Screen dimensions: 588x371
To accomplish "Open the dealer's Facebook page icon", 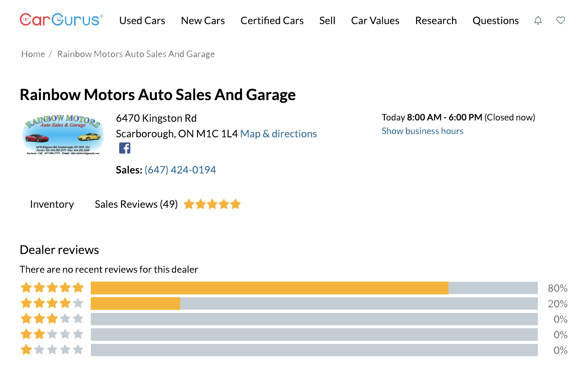I will (125, 148).
